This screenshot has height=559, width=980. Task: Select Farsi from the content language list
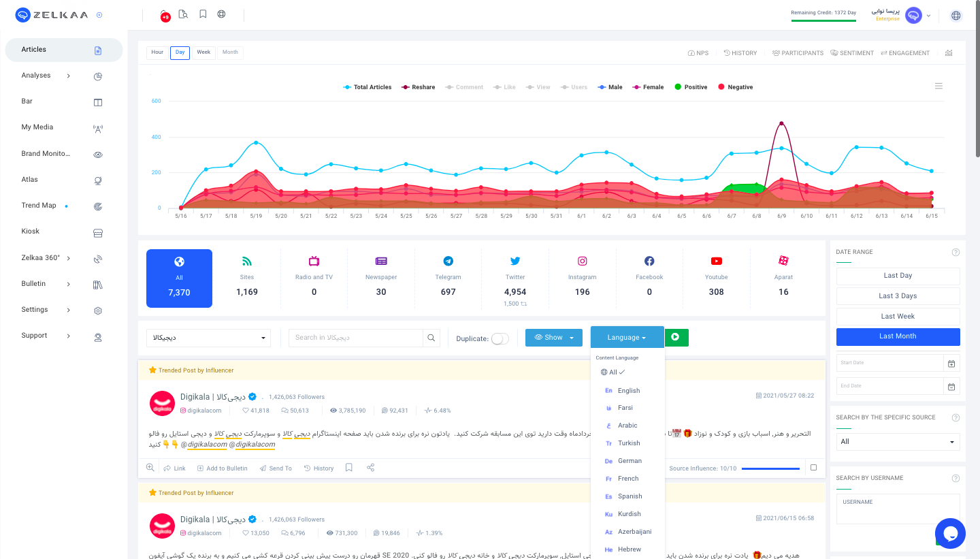(627, 407)
